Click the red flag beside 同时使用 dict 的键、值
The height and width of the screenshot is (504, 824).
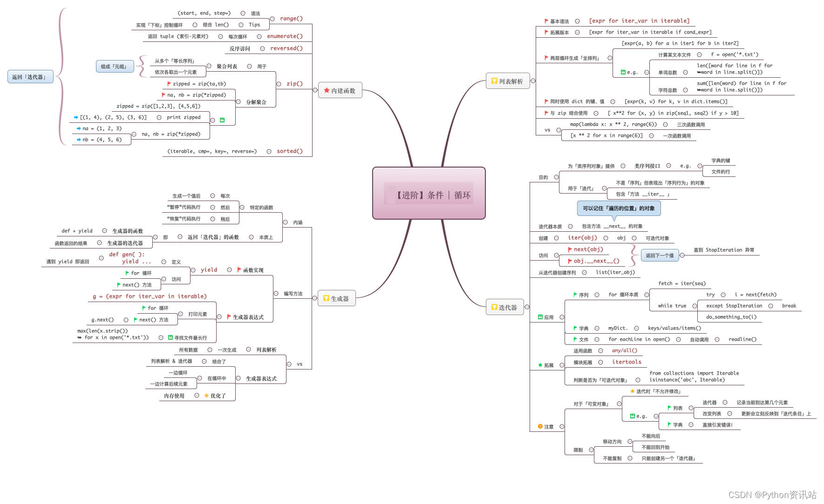click(x=546, y=101)
